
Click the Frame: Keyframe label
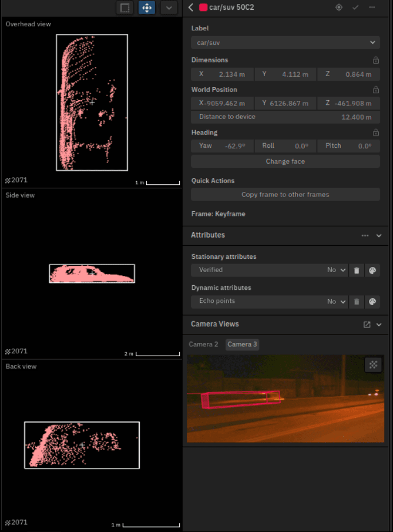point(218,214)
